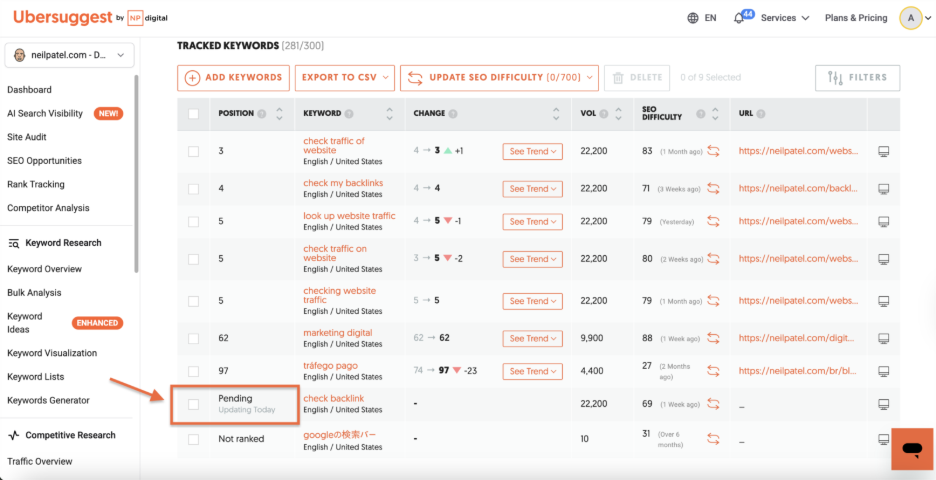Click the Delete button

click(x=637, y=78)
